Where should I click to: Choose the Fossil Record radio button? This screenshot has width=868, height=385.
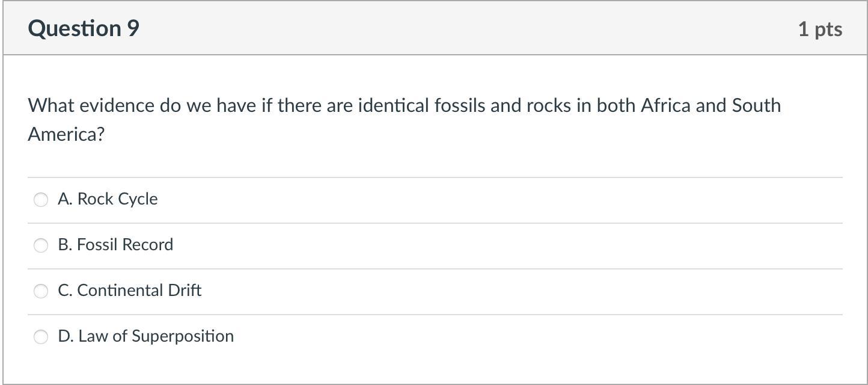point(41,245)
